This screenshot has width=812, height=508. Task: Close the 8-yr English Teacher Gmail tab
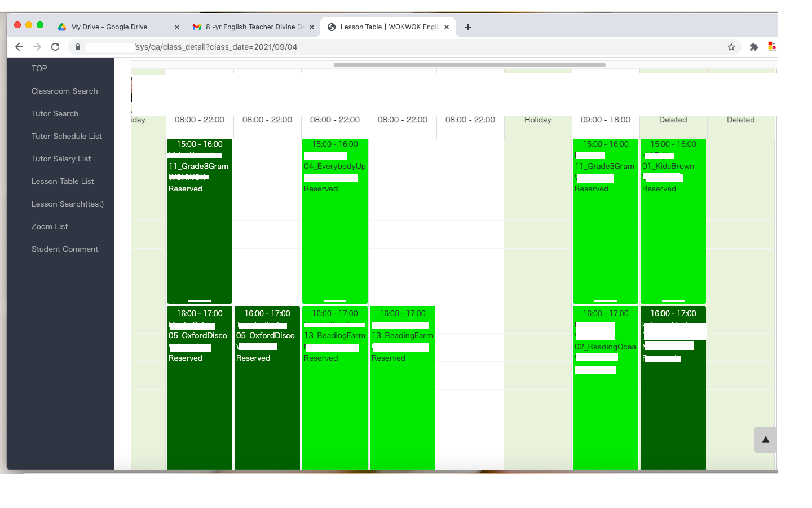(x=312, y=27)
